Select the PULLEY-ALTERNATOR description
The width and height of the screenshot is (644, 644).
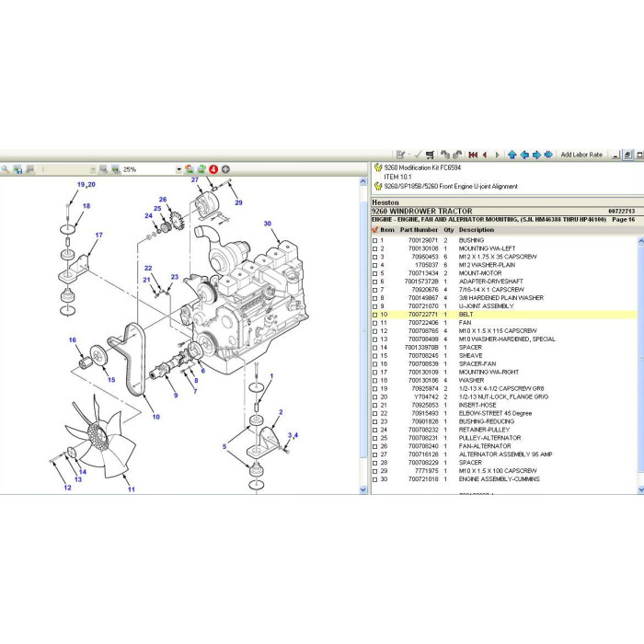489,438
